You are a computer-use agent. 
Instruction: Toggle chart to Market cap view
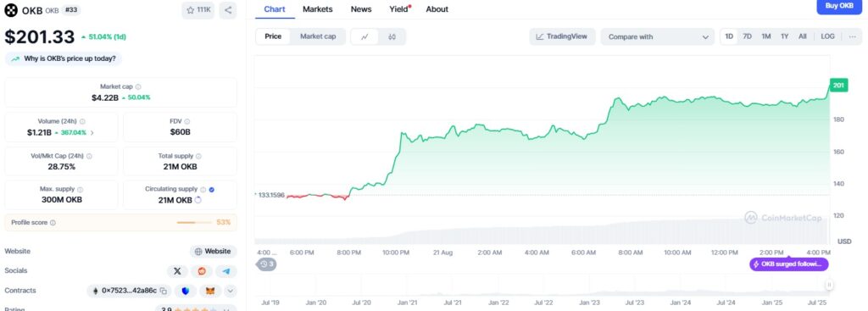pos(318,36)
